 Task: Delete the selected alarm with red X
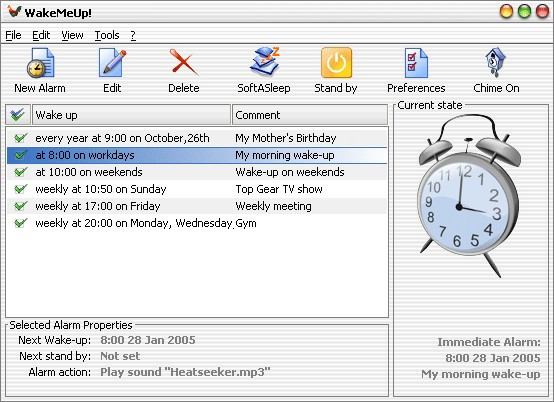(183, 71)
